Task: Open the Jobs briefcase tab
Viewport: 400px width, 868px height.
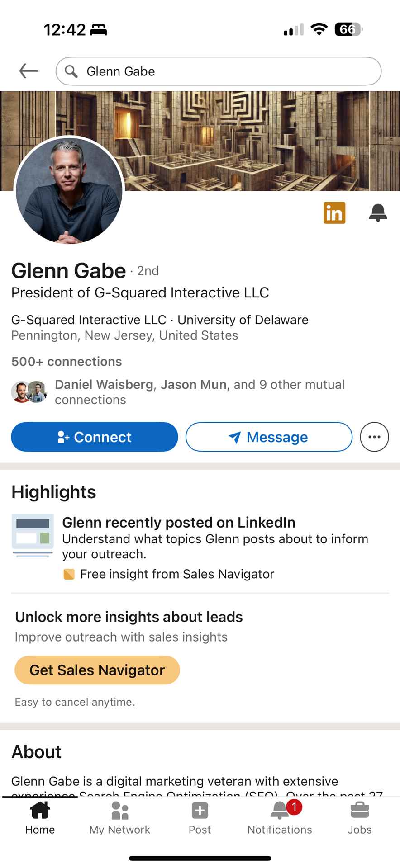Action: click(360, 818)
